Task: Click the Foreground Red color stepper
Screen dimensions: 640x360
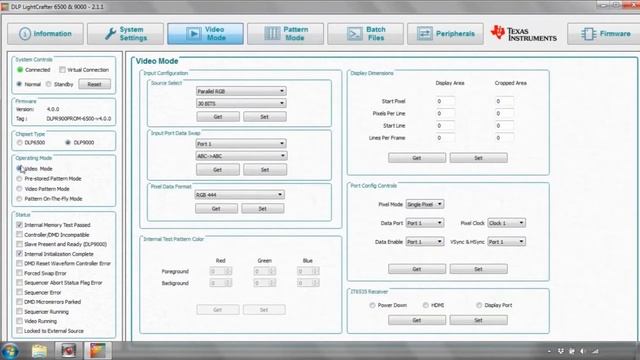Action: pyautogui.click(x=220, y=271)
